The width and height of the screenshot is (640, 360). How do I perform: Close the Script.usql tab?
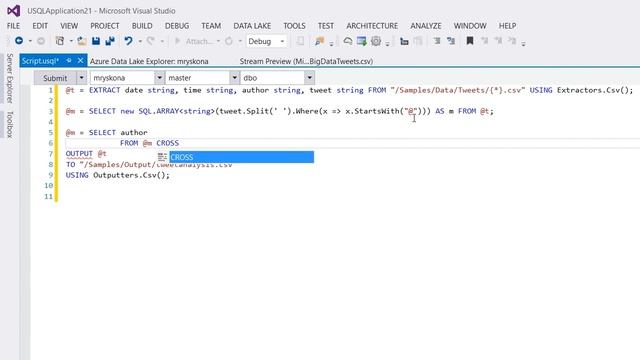tap(80, 61)
